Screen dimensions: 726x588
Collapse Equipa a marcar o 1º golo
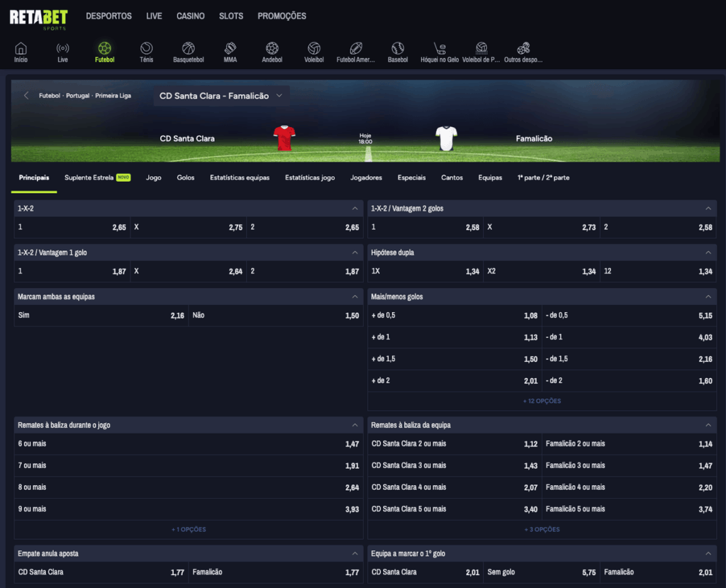(x=708, y=553)
